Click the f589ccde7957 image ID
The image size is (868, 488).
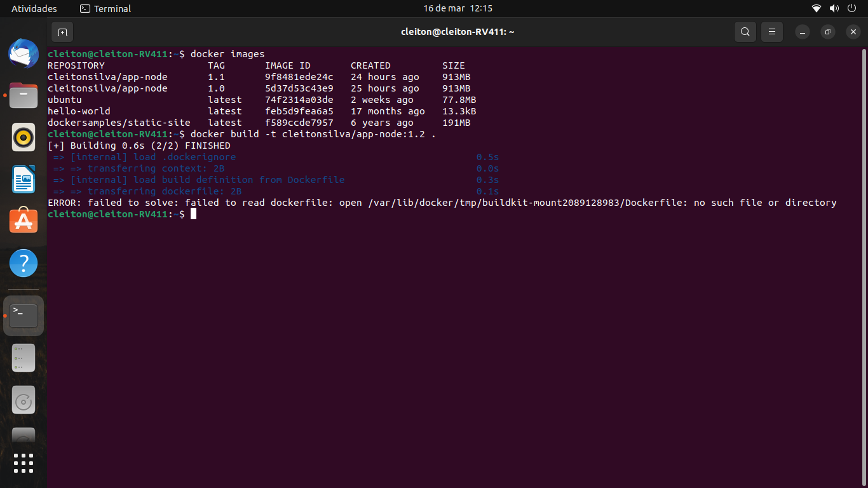[299, 123]
